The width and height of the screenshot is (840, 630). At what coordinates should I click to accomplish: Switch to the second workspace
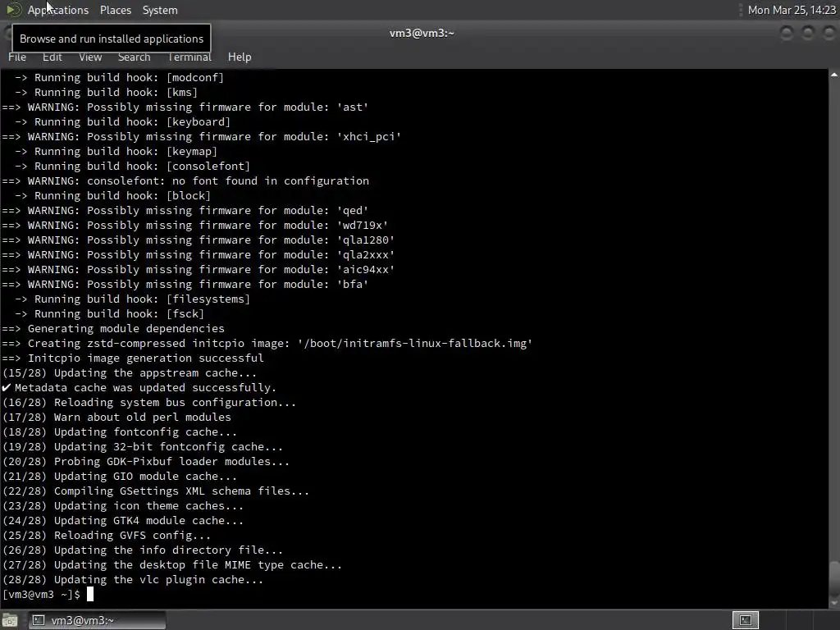click(x=773, y=620)
